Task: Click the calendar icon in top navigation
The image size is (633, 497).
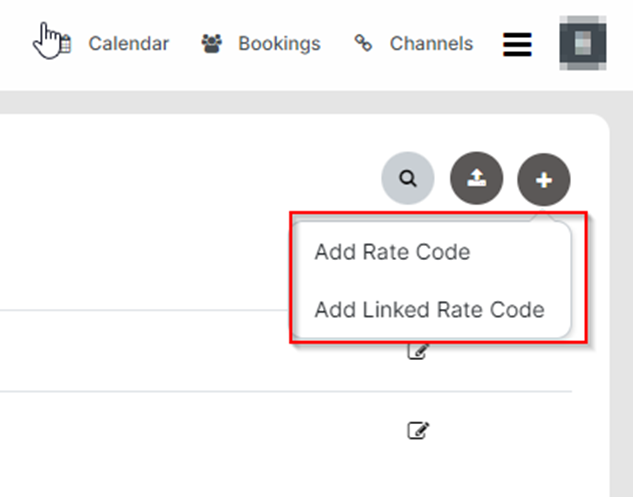Action: [x=64, y=44]
